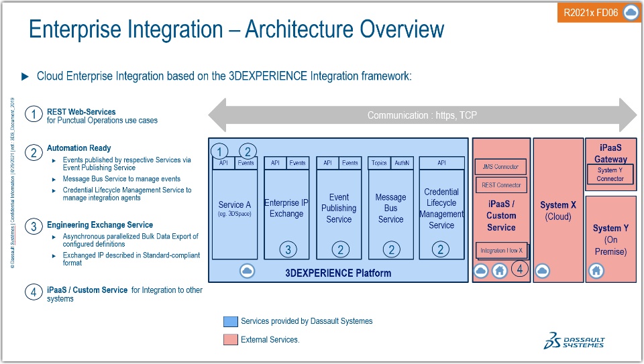The width and height of the screenshot is (644, 364).
Task: Select the Topics tab on Message Bus Service
Action: point(379,163)
